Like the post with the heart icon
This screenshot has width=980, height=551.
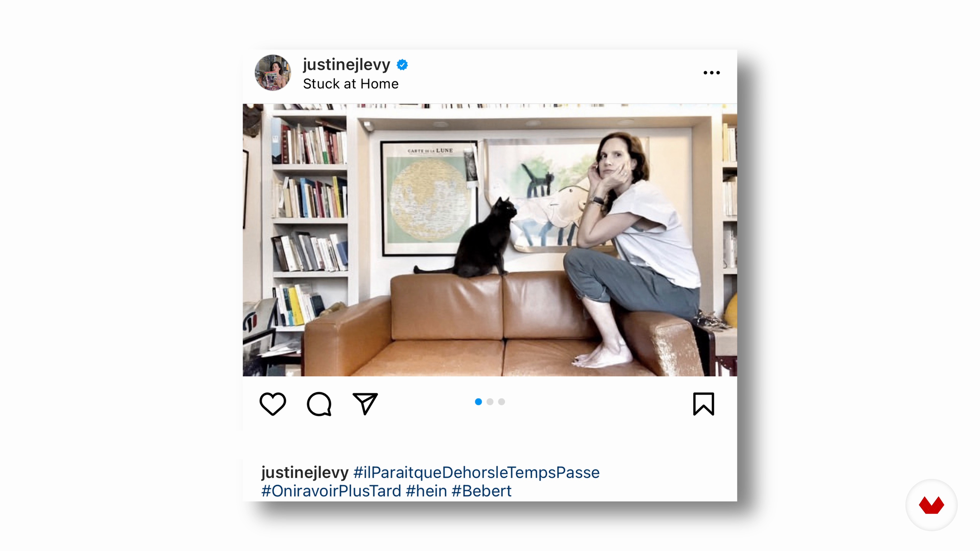tap(273, 404)
